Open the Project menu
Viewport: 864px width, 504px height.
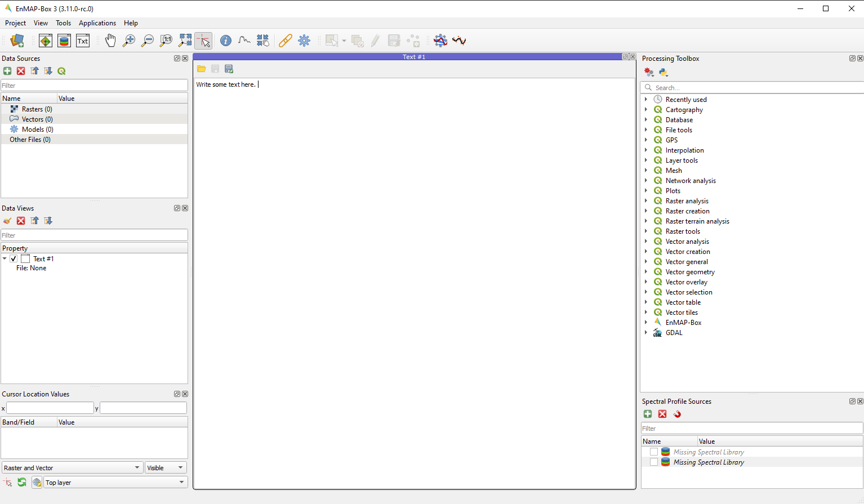coord(15,23)
